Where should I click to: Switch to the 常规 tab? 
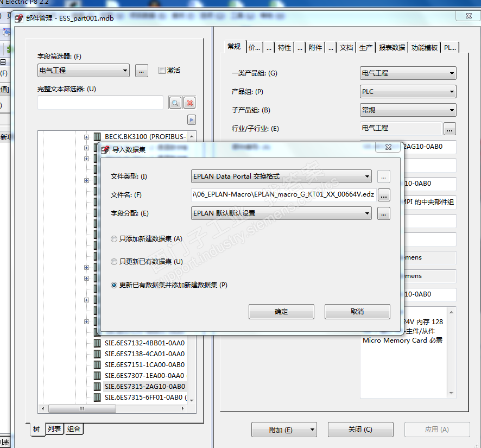pos(234,47)
